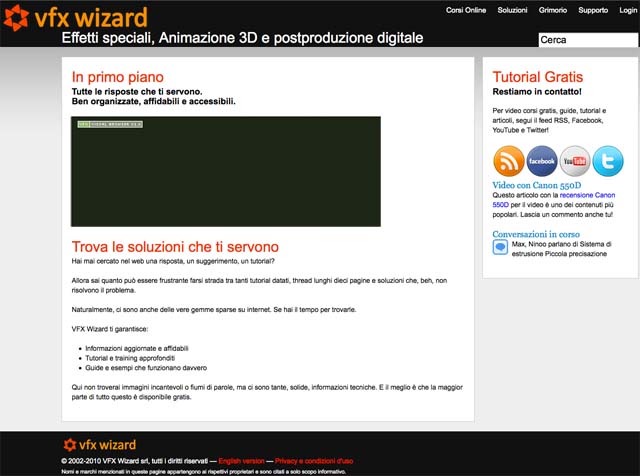Click the Effetti speciali tagline in header
Viewport: 640px width, 476px height.
(x=242, y=38)
